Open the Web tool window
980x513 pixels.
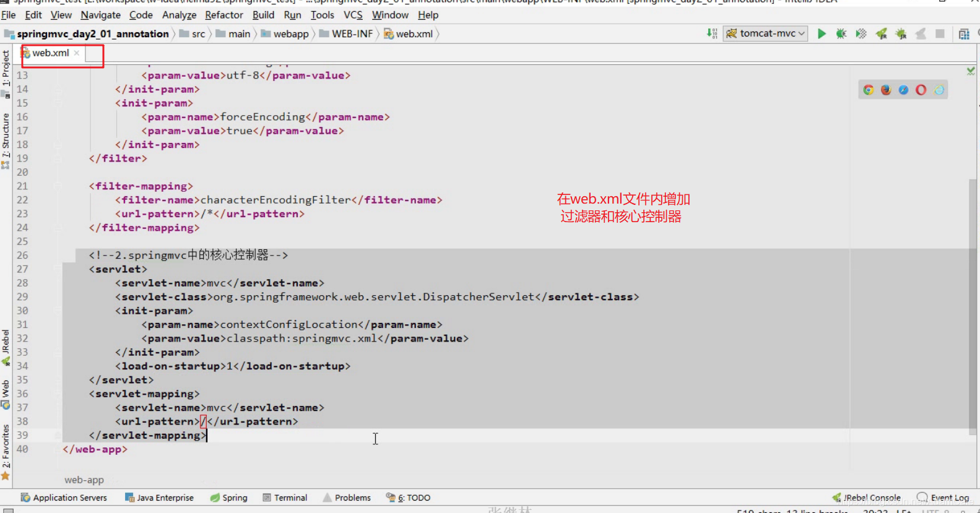coord(6,394)
